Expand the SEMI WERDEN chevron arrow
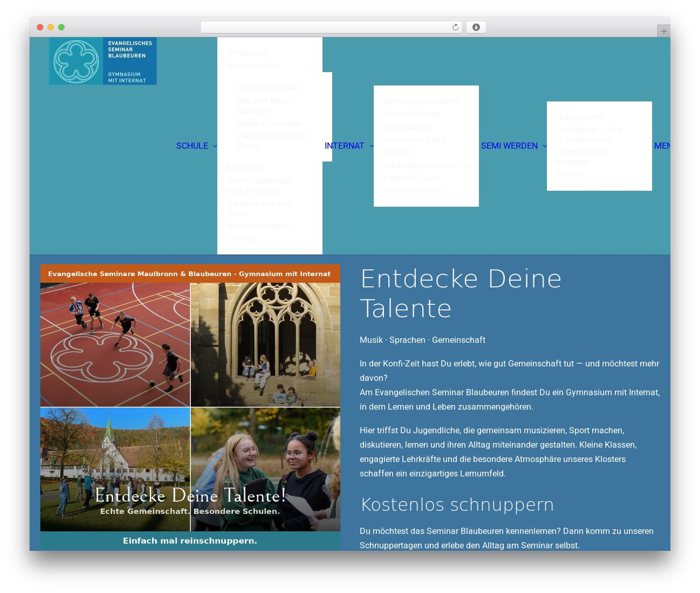The image size is (700, 593). (544, 146)
